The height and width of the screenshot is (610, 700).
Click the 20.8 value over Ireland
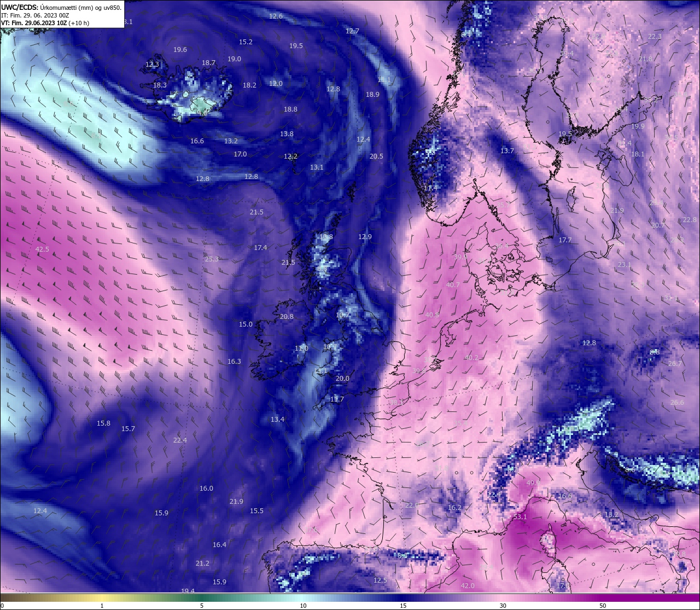point(287,317)
